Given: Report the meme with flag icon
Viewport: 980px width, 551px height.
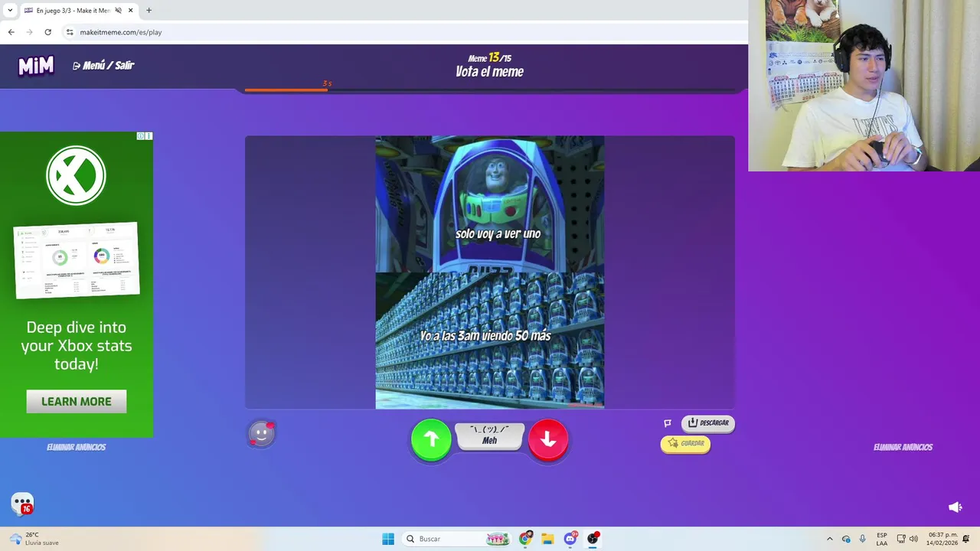Looking at the screenshot, I should (x=668, y=422).
